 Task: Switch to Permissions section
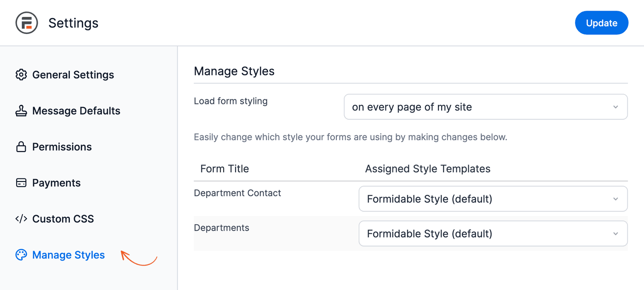pyautogui.click(x=62, y=147)
